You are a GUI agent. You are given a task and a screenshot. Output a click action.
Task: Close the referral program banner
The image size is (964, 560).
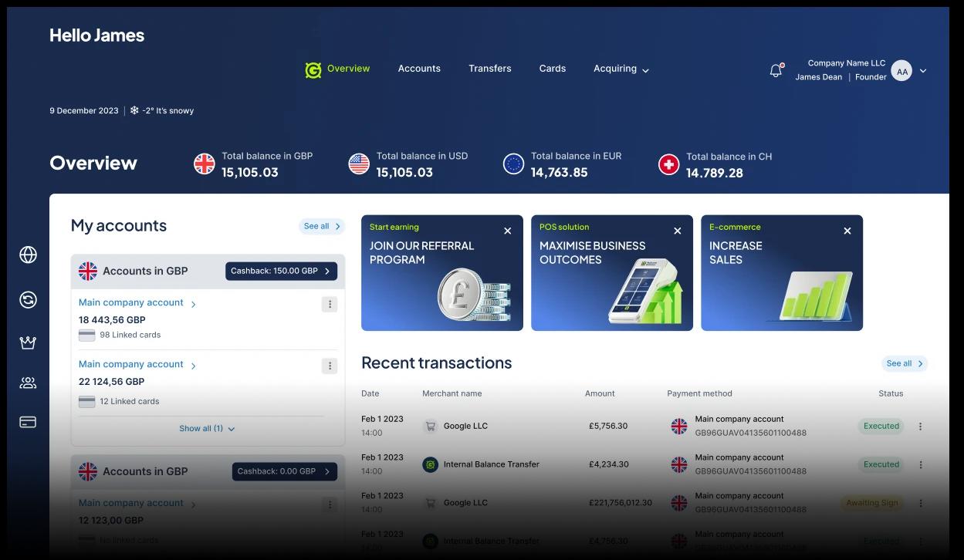pyautogui.click(x=507, y=231)
